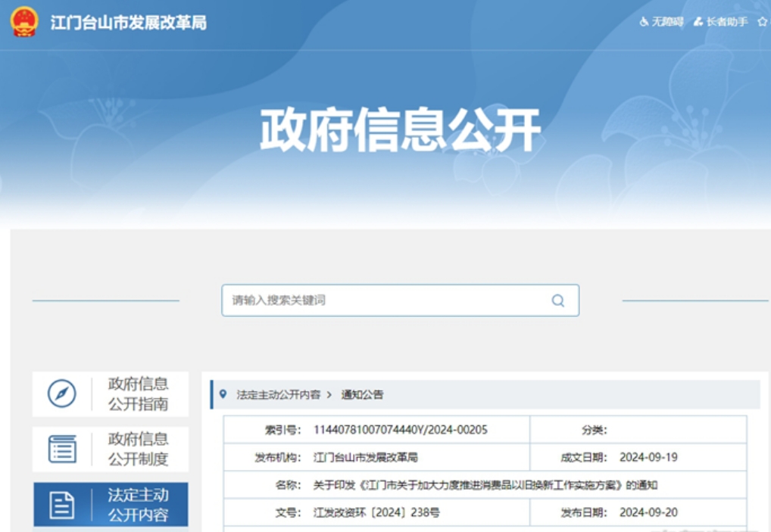
Task: Click the 名称 label
Action: 288,485
